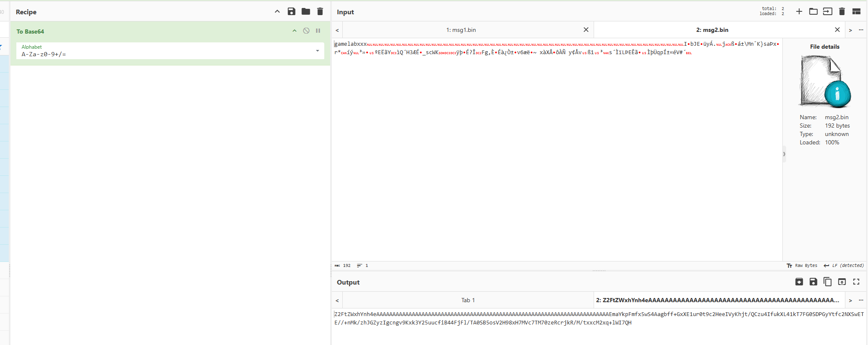
Task: Select input tab 2: msg2.bin
Action: click(712, 30)
